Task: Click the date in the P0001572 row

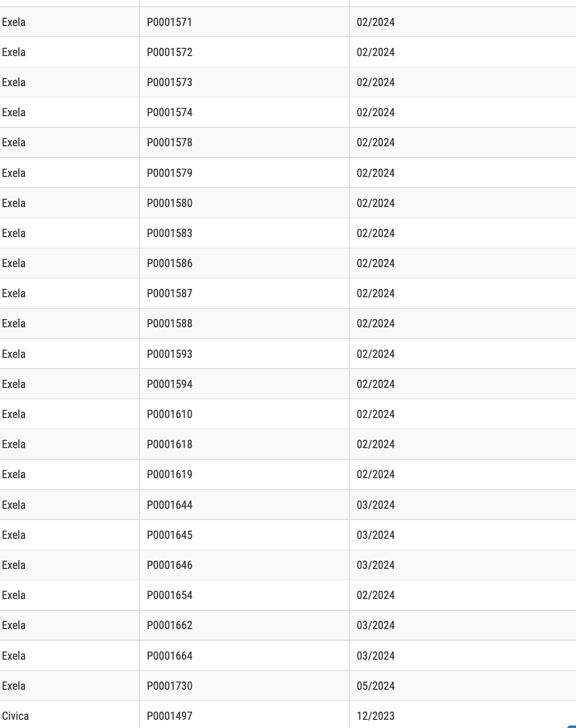Action: pyautogui.click(x=463, y=52)
